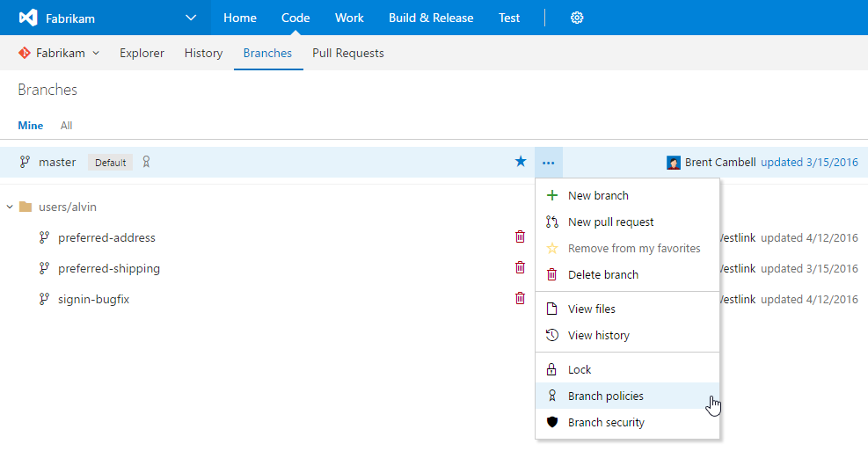Click the policy badge icon next to master

147,162
